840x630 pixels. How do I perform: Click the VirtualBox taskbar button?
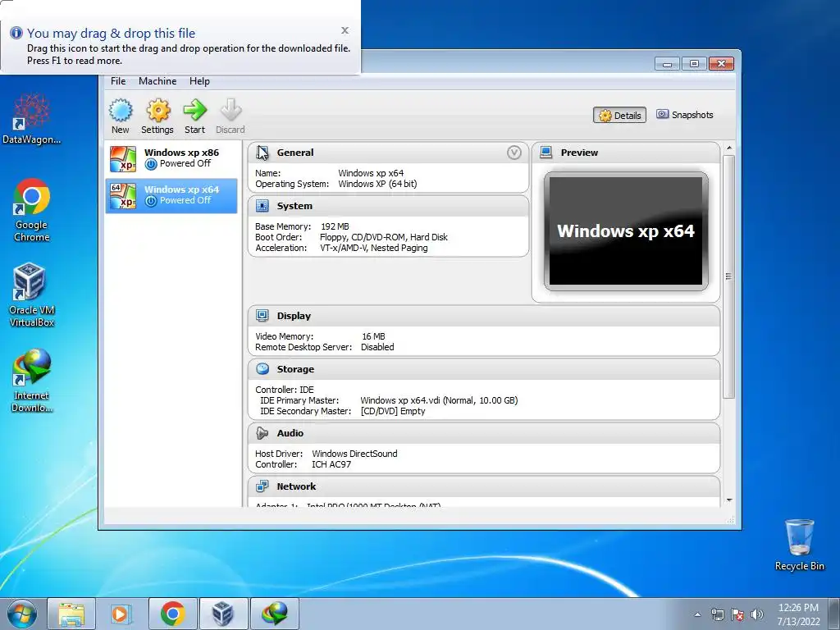223,614
